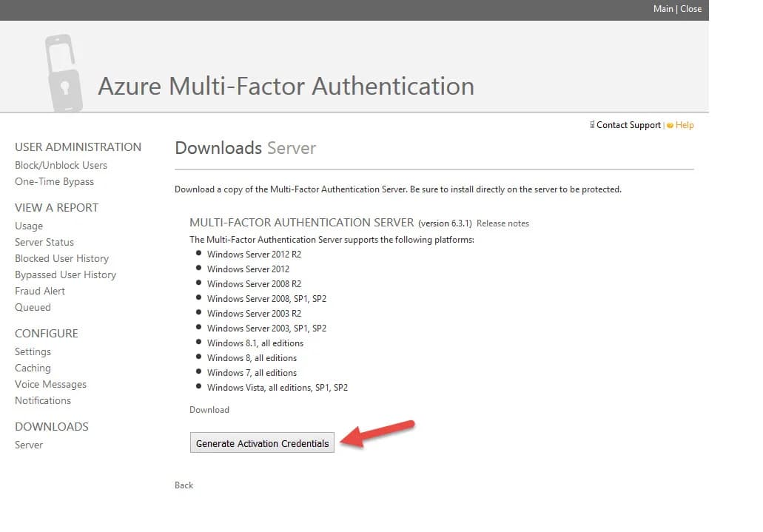Click 'Windows Server 2008 R2' list item

point(254,284)
